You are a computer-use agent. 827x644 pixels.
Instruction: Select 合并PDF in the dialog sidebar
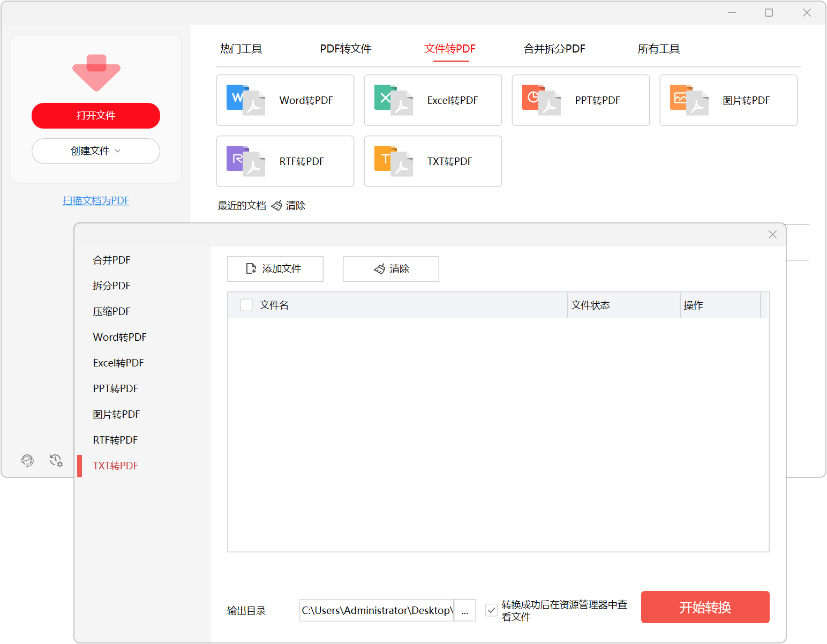pos(112,260)
